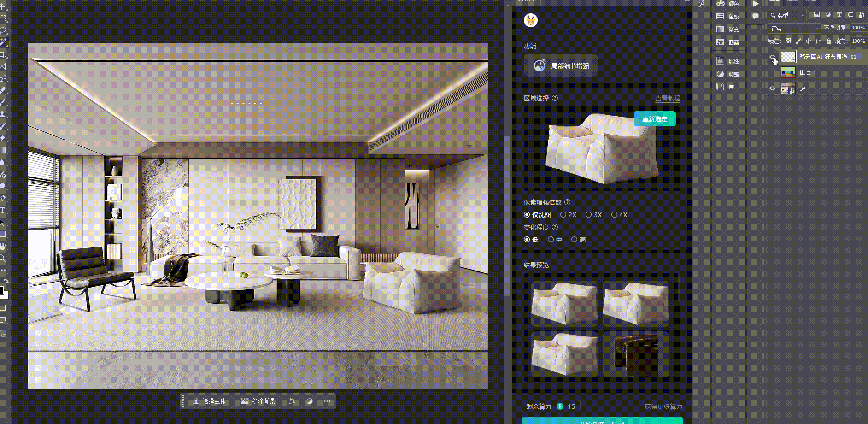Image resolution: width=868 pixels, height=424 pixels.
Task: Open the 渐变 (Gradients) panel
Action: pos(728,29)
